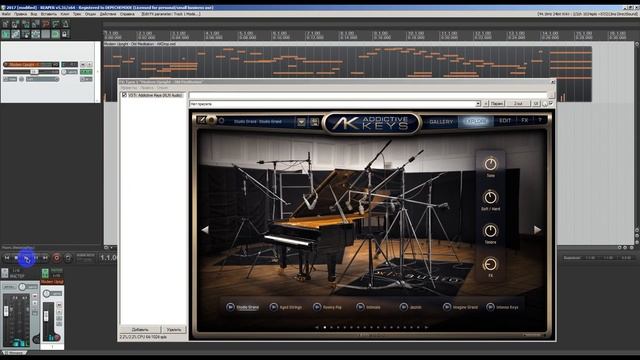The width and height of the screenshot is (640, 360).
Task: Preview the Aged Strings preset
Action: pyautogui.click(x=273, y=307)
